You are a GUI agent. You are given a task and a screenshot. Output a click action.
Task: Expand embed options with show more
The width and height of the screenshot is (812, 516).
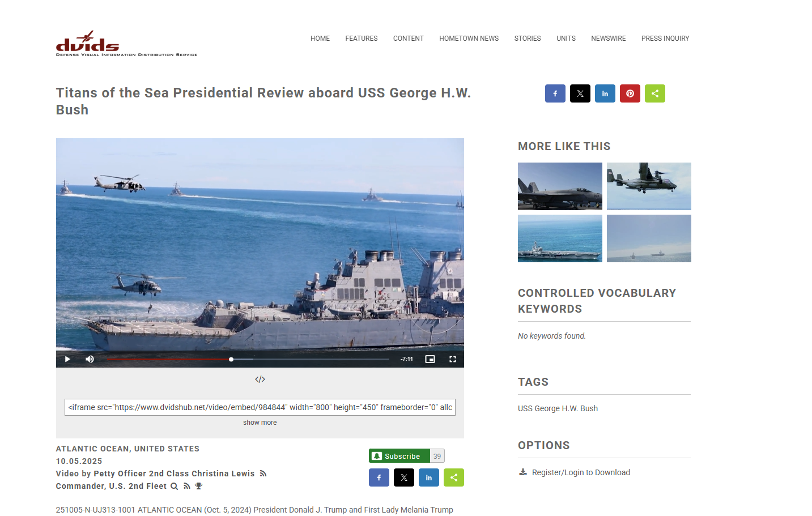click(260, 423)
